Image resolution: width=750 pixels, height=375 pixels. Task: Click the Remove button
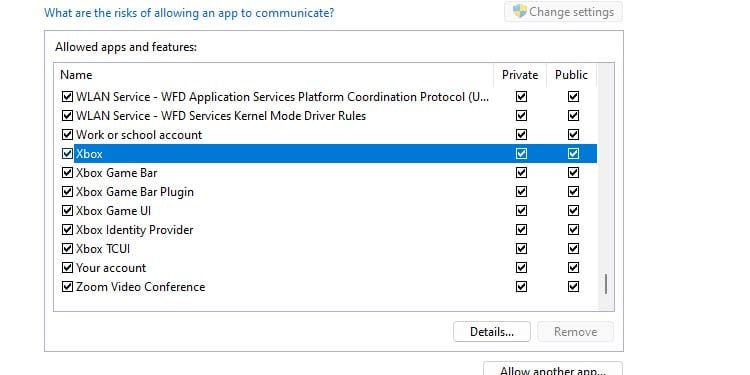tap(575, 331)
